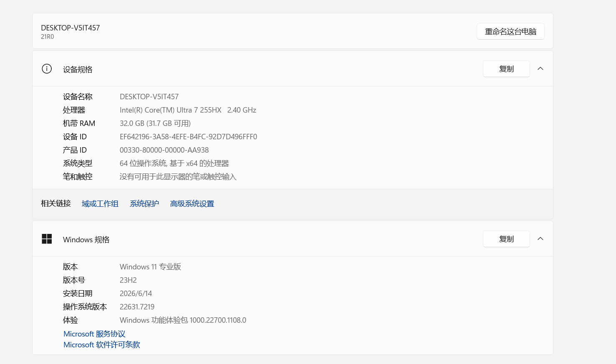Open Microsoft 服务协议 link
This screenshot has width=616, height=364.
[x=94, y=334]
